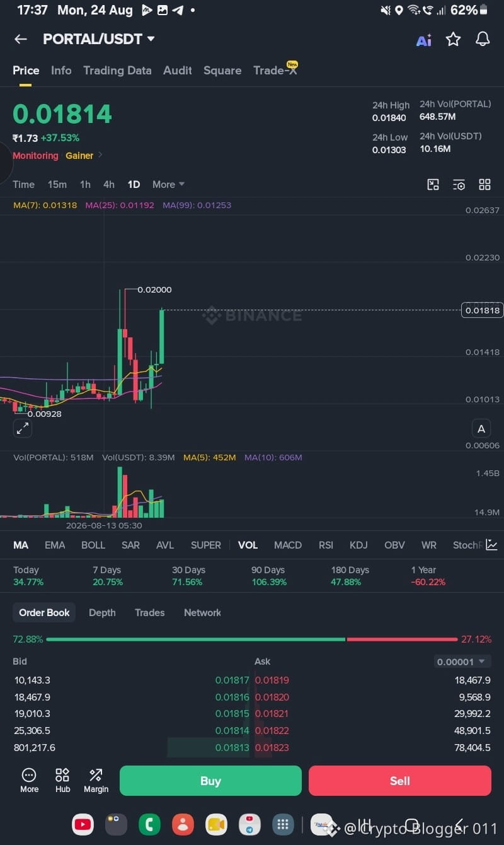
Task: Open chart drawing tools icon
Action: (x=433, y=185)
